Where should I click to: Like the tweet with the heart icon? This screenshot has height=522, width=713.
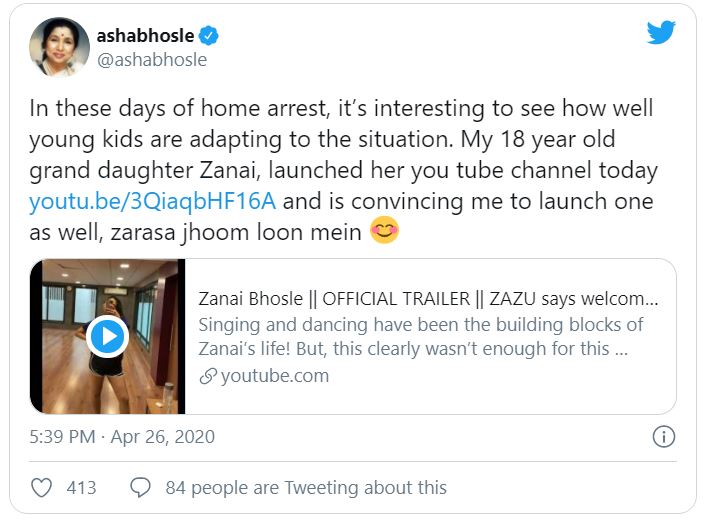(x=42, y=487)
